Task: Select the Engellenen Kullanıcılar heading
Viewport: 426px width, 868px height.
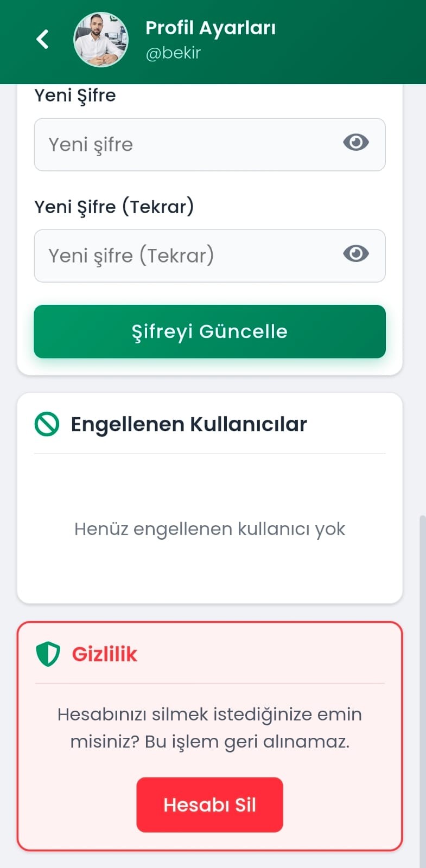Action: (189, 424)
